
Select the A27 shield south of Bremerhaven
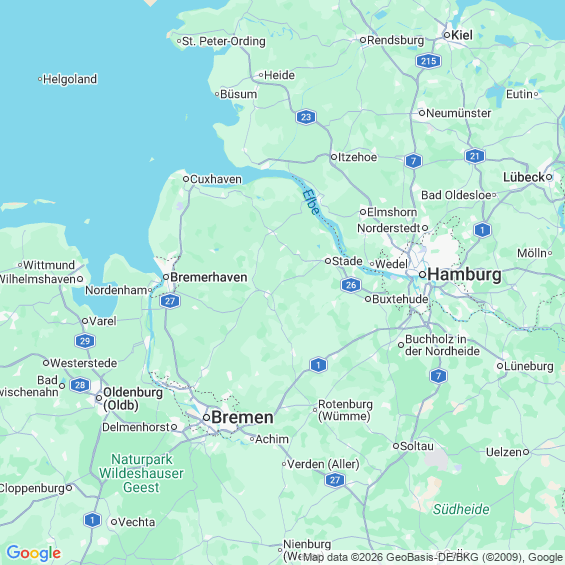[170, 301]
